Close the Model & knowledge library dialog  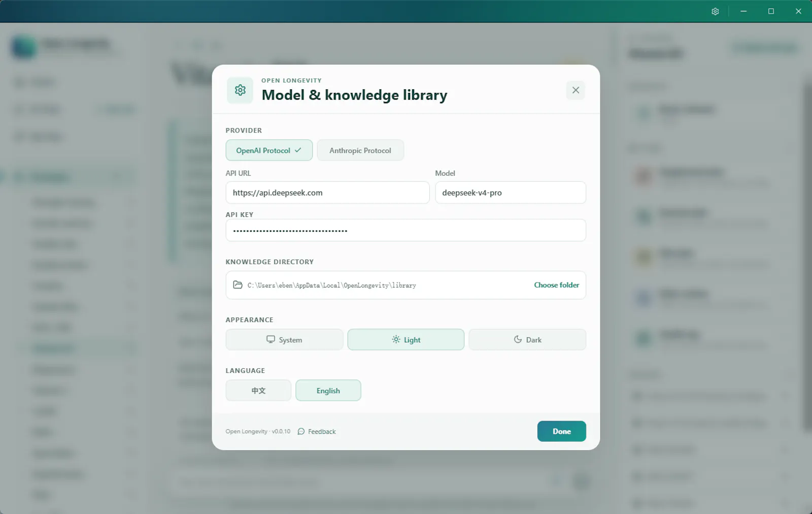(x=576, y=90)
